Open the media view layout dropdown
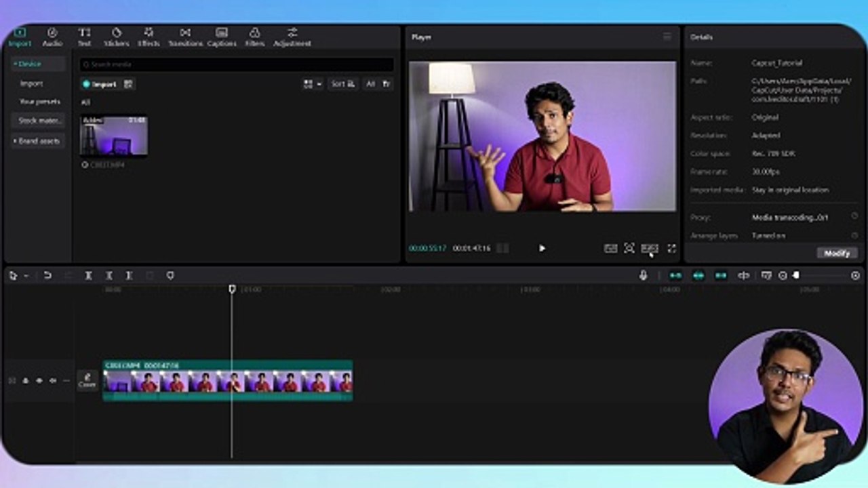 tap(313, 84)
